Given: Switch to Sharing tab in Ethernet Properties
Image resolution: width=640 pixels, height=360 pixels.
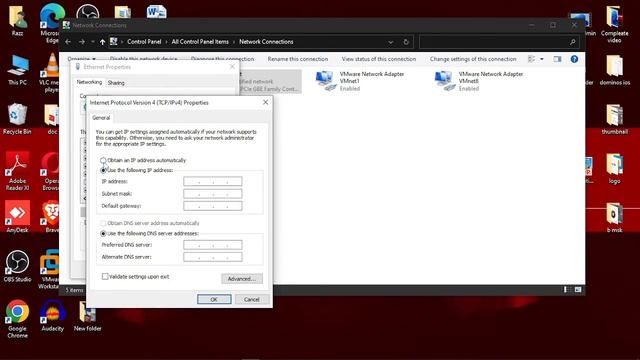Looking at the screenshot, I should (x=116, y=83).
